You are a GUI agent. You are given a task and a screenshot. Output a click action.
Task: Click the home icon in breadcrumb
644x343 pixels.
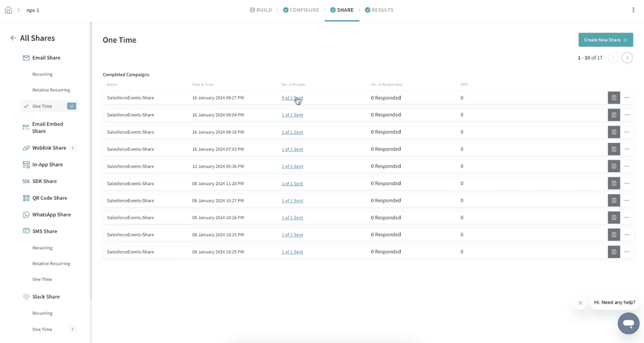click(x=8, y=10)
